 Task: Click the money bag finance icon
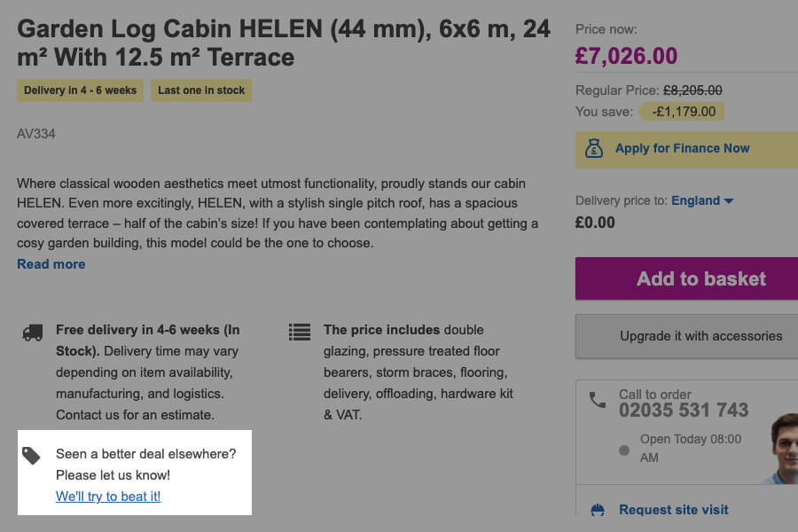tap(594, 149)
